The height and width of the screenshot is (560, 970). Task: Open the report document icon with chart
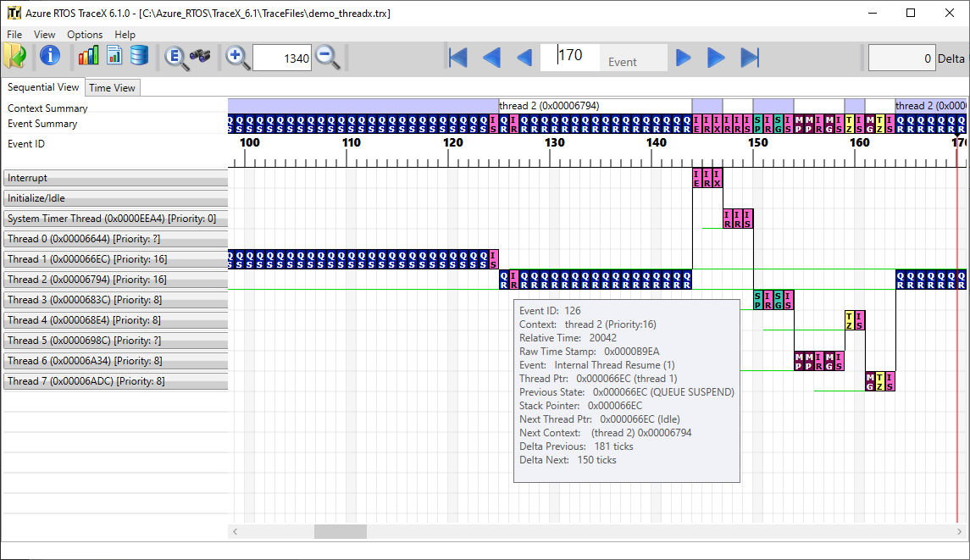pyautogui.click(x=114, y=56)
